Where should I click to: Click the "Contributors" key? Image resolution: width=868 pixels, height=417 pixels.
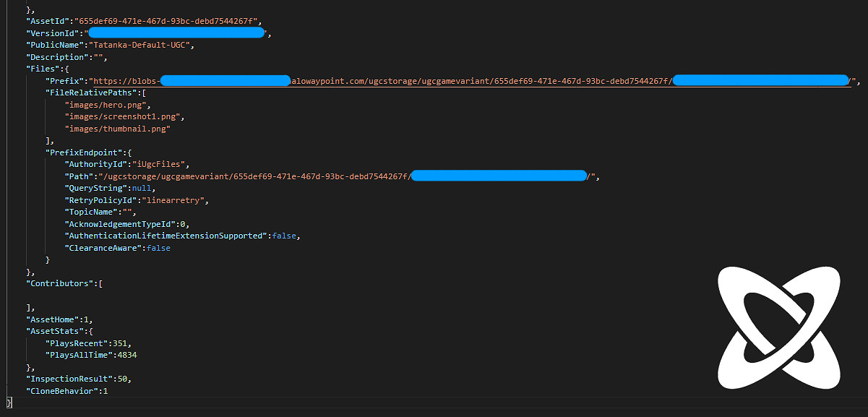click(x=60, y=283)
